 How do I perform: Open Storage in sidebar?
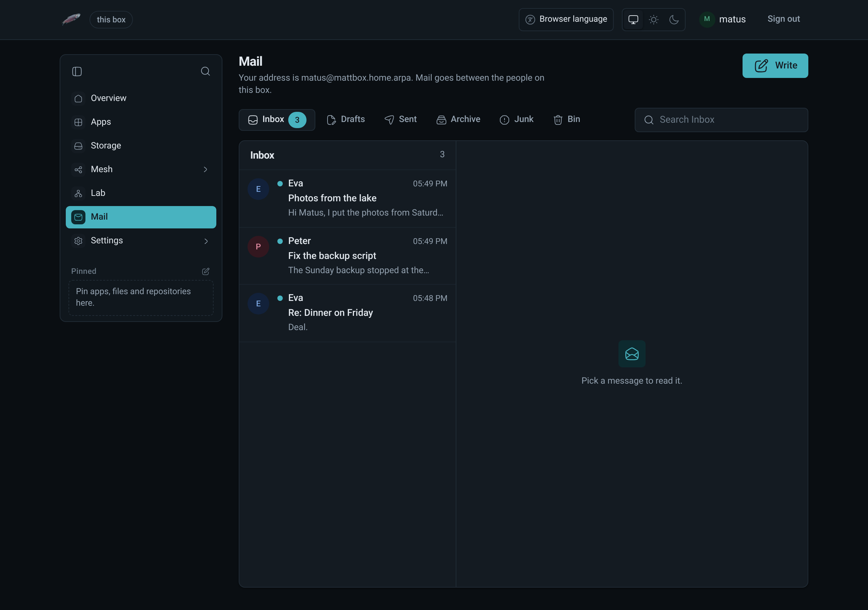[141, 146]
